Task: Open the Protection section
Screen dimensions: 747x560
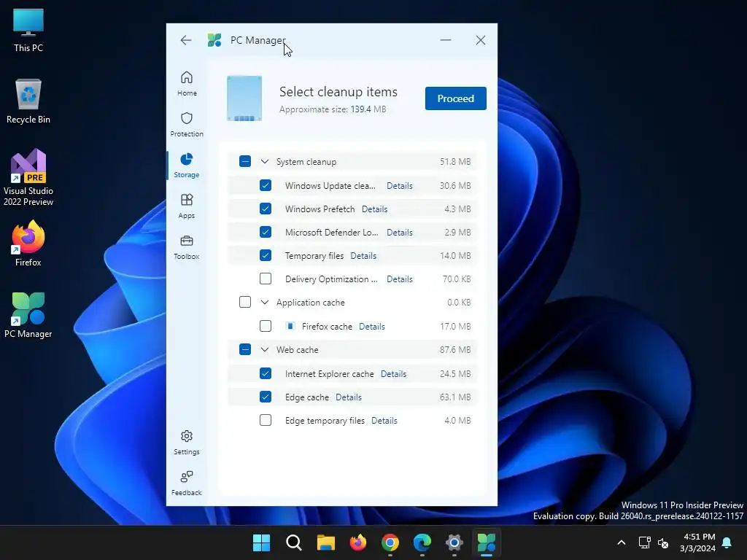Action: (187, 124)
